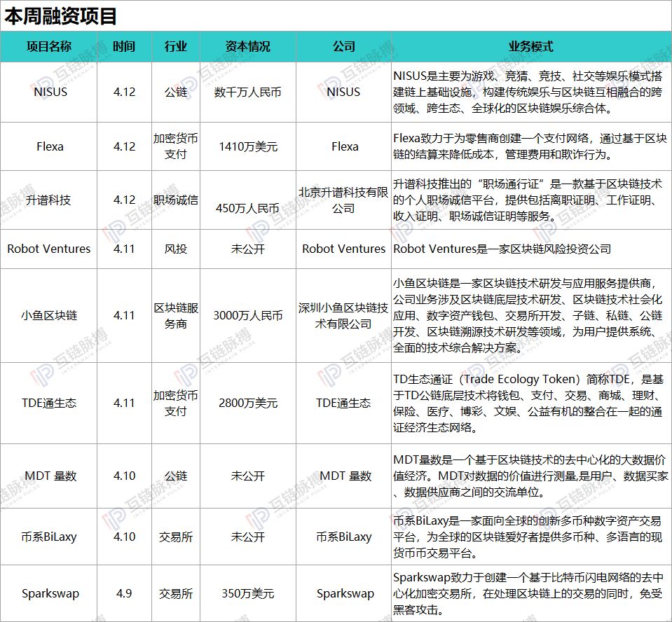
Task: Select "MDT 量数" in the 公司 column
Action: [345, 476]
